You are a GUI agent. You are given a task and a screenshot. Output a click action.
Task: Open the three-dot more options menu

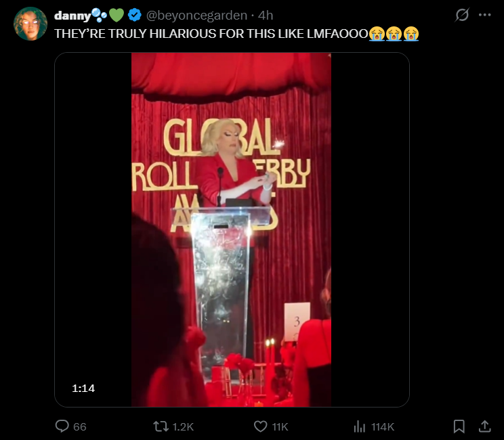click(484, 15)
